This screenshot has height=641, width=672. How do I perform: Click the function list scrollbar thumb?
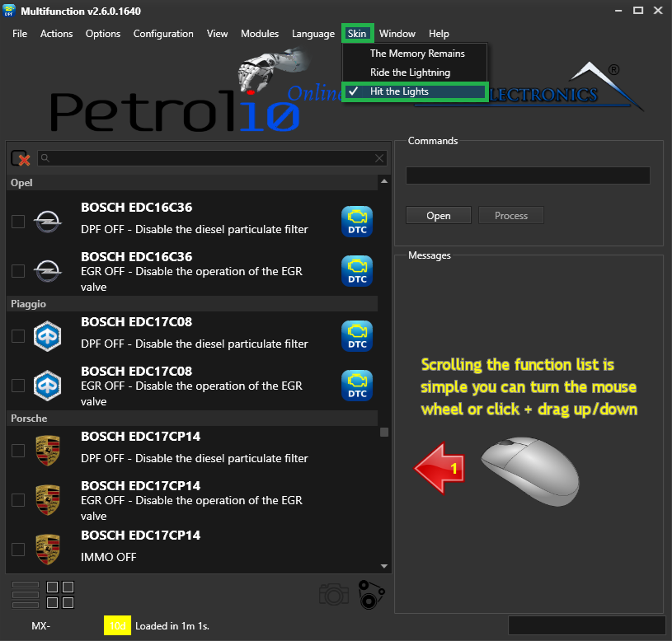point(384,432)
